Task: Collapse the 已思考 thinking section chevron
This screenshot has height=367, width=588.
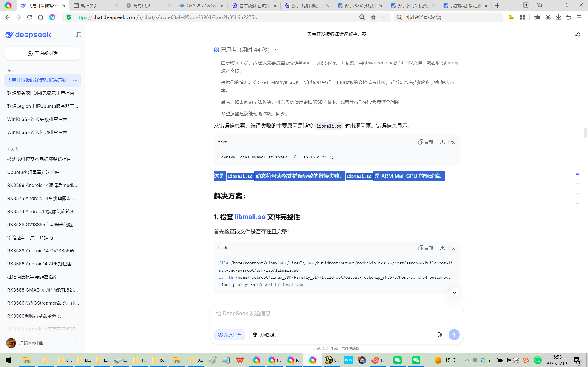Action: 277,50
